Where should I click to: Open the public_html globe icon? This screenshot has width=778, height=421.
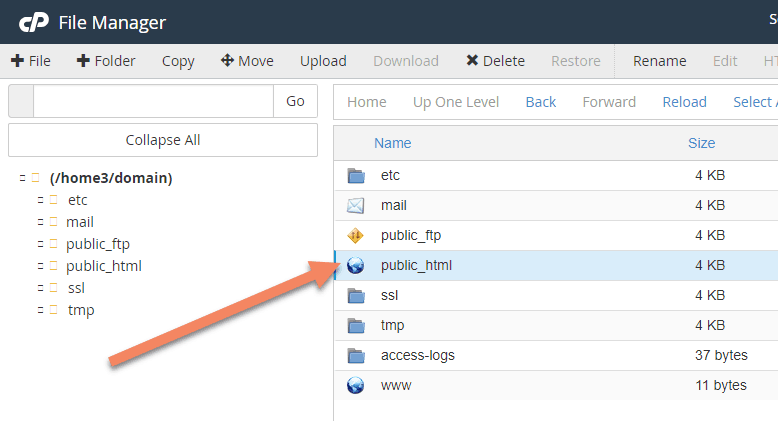(x=356, y=266)
